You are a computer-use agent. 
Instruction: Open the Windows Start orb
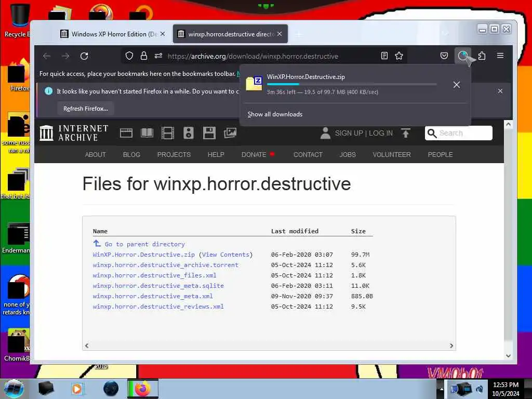click(x=14, y=389)
